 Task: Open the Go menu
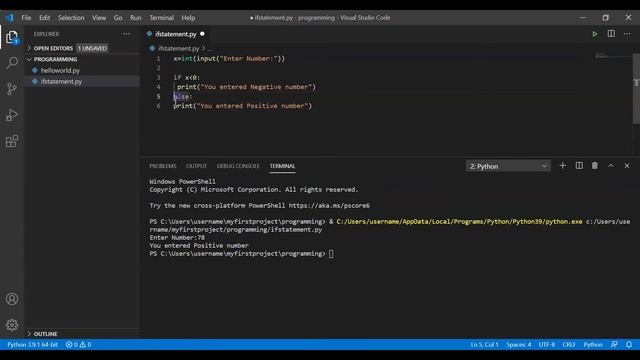118,18
